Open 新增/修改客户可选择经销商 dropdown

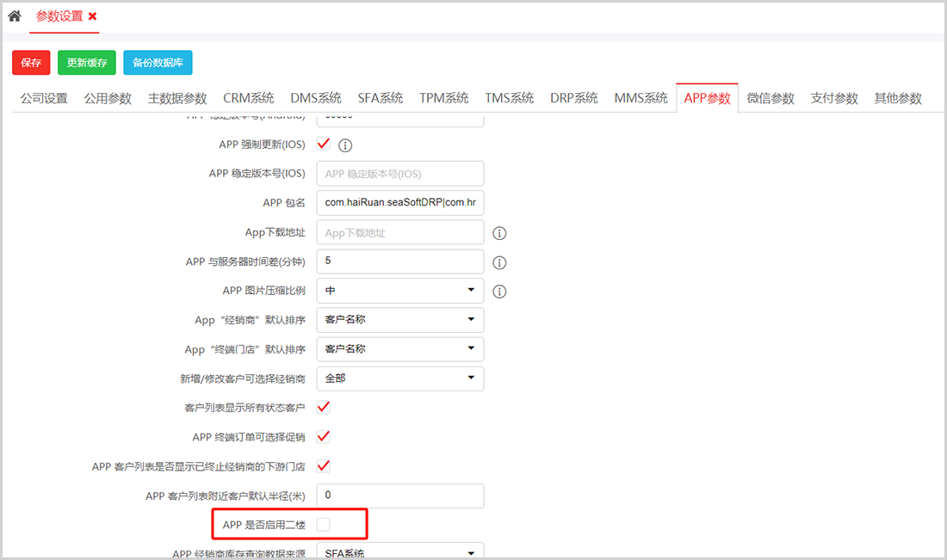(x=400, y=378)
